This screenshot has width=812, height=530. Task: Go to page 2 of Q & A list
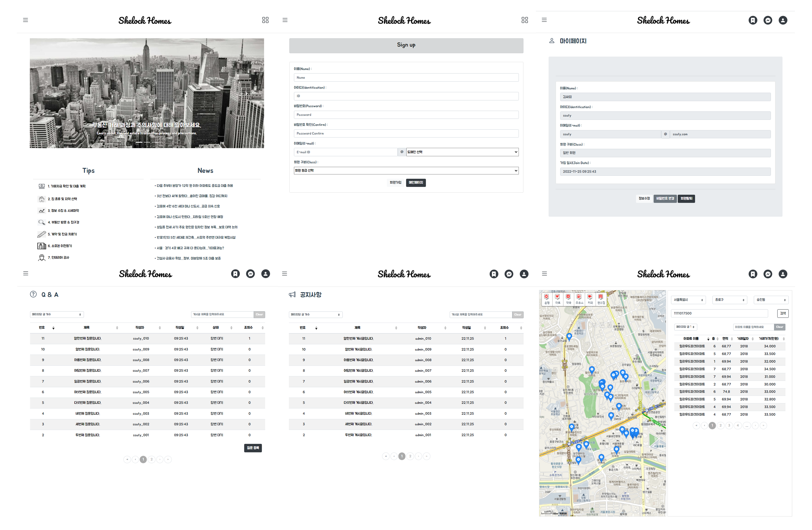[x=151, y=459]
